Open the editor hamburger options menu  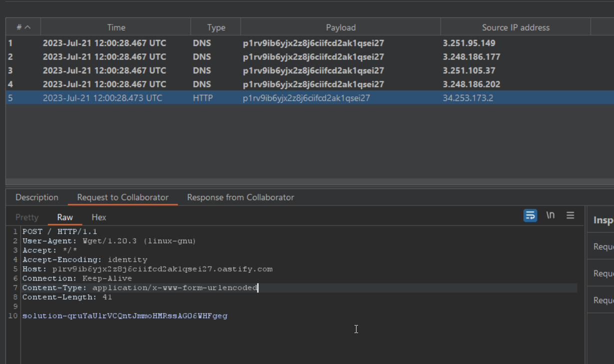tap(570, 215)
